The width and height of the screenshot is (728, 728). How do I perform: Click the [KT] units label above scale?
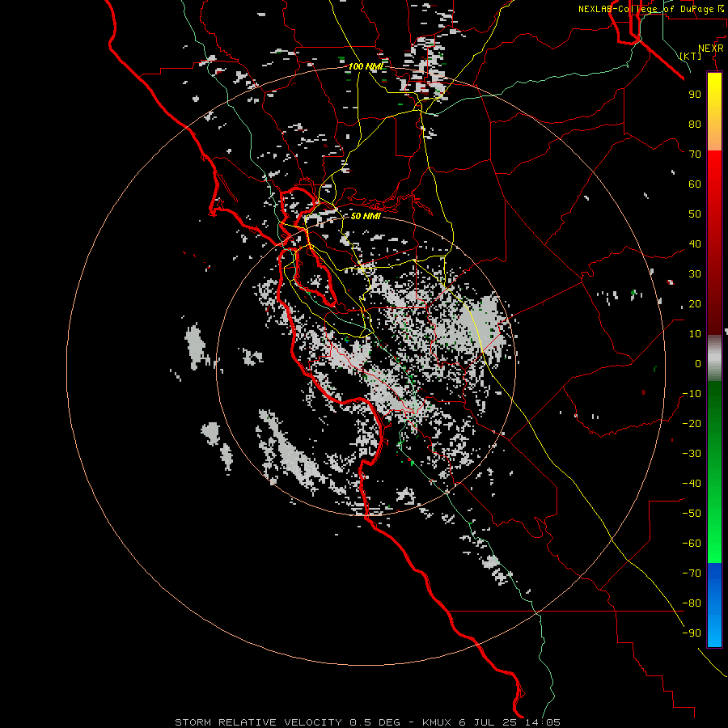click(691, 56)
